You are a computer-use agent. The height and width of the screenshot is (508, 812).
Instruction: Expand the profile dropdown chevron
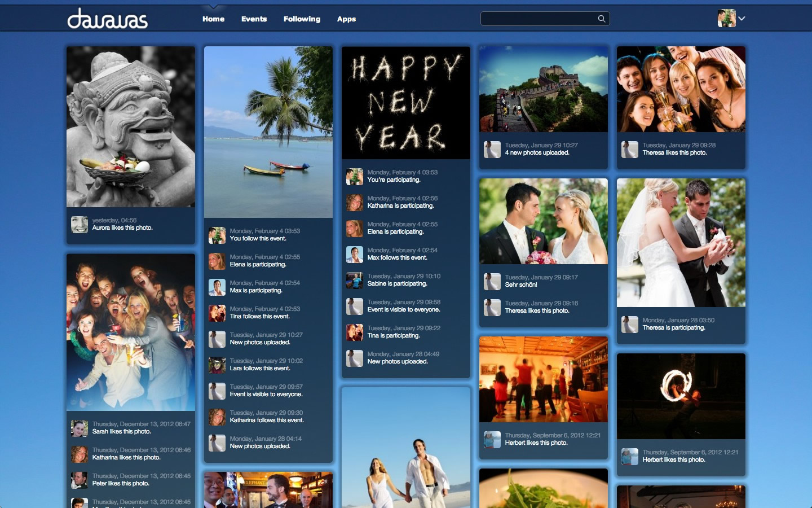point(742,18)
